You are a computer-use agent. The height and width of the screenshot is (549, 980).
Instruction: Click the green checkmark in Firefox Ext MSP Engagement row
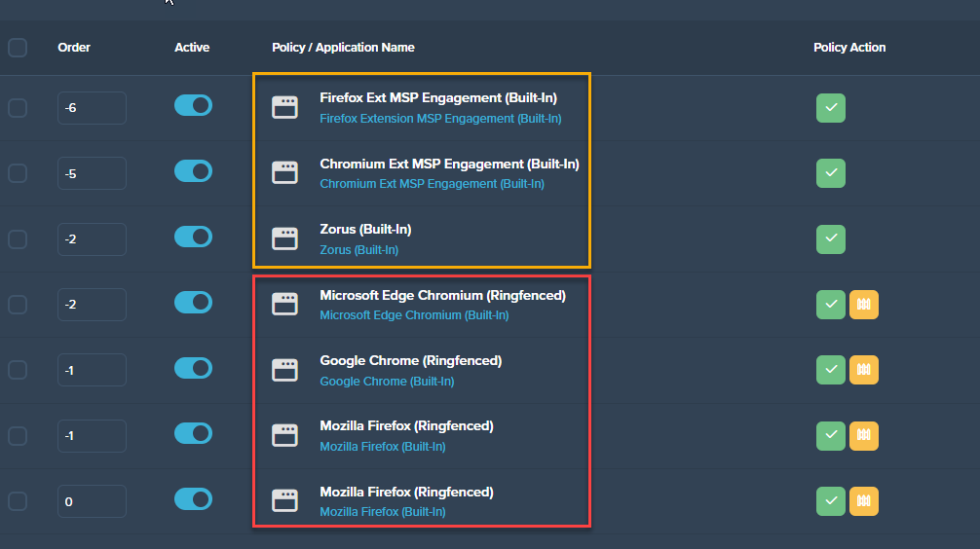(x=830, y=107)
